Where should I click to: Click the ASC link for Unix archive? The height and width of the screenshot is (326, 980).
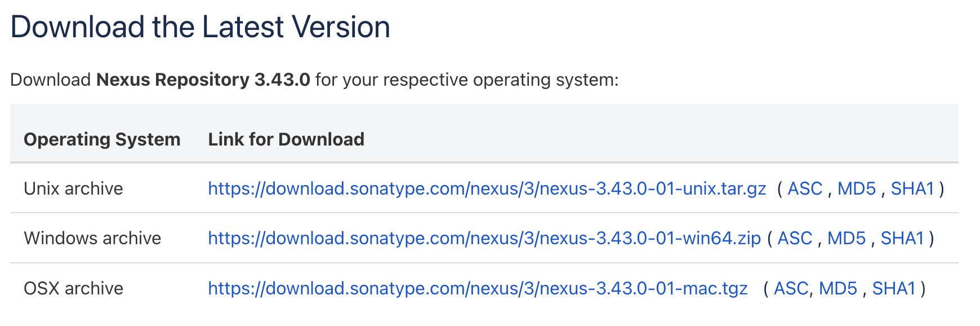(805, 188)
